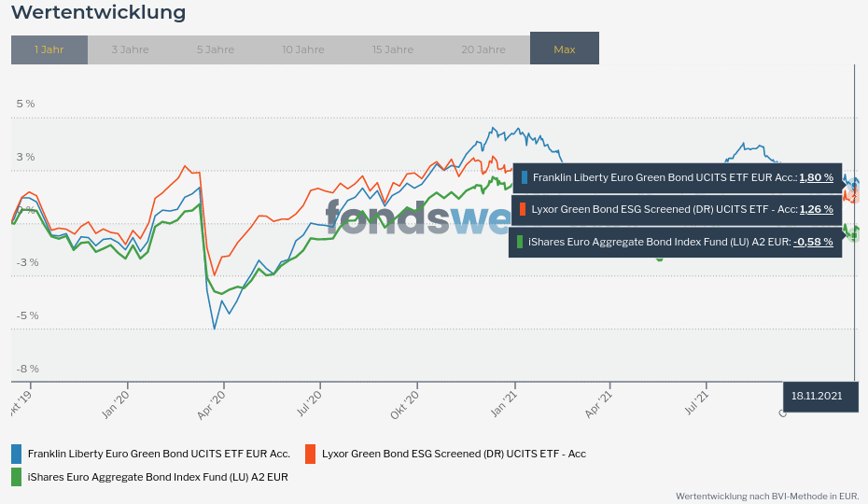Click the Okt '20 axis label
The height and width of the screenshot is (504, 868).
point(405,405)
